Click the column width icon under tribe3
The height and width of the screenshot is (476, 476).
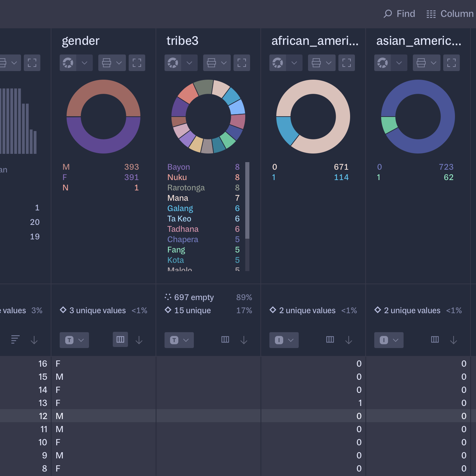pyautogui.click(x=225, y=340)
